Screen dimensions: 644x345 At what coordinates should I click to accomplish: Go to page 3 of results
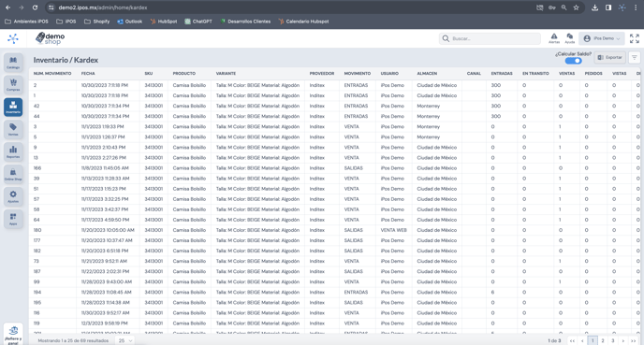(x=613, y=340)
